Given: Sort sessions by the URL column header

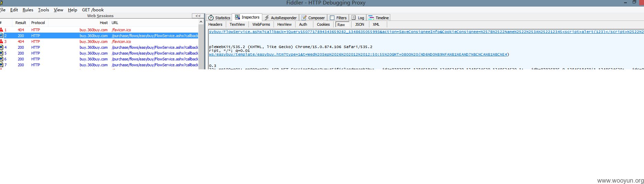Looking at the screenshot, I should pyautogui.click(x=154, y=23).
